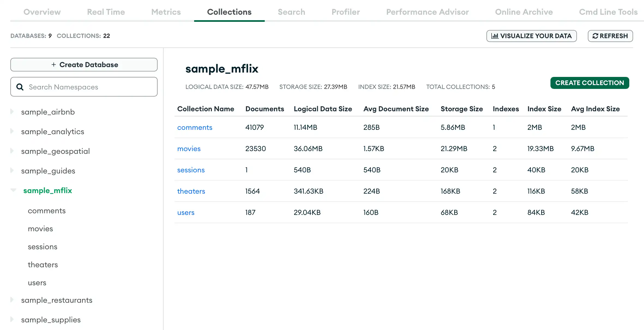Open the movies collection details
Image resolution: width=644 pixels, height=330 pixels.
(x=188, y=149)
